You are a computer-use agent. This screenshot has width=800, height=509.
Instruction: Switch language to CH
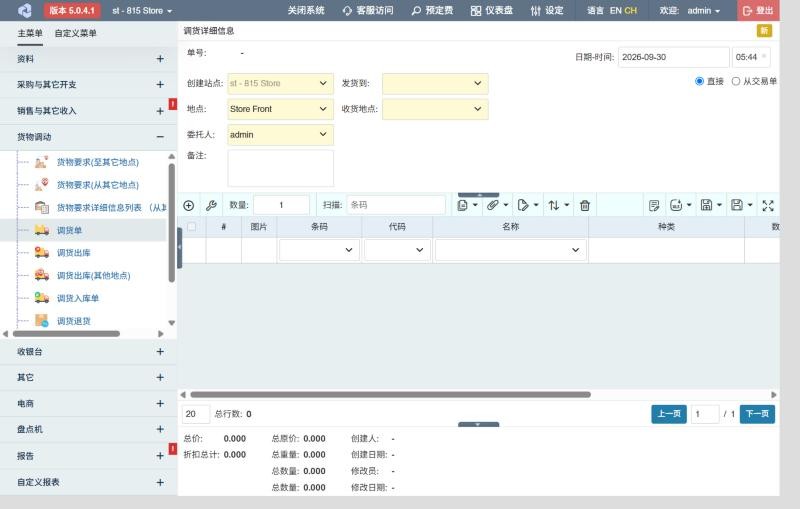(x=631, y=10)
